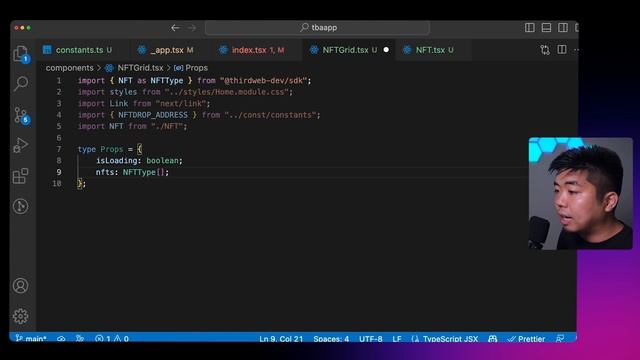The width and height of the screenshot is (640, 360).
Task: Click the tbaapp command center search box
Action: click(x=317, y=28)
